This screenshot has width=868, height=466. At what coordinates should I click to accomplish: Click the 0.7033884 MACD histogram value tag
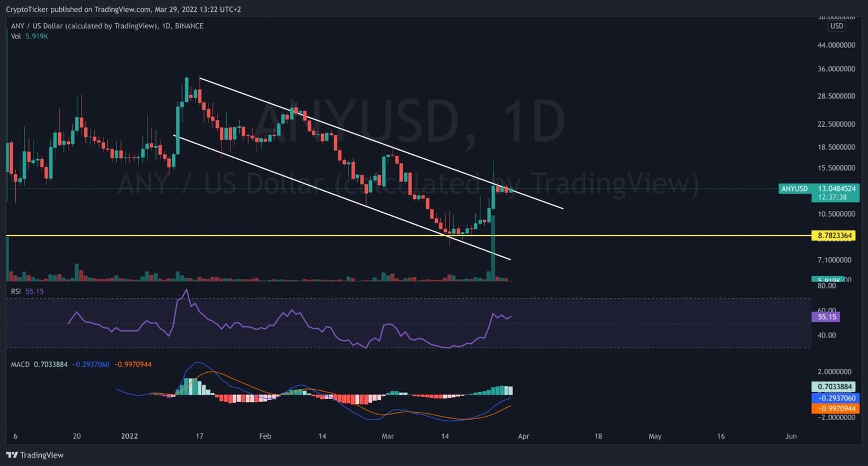click(x=835, y=387)
